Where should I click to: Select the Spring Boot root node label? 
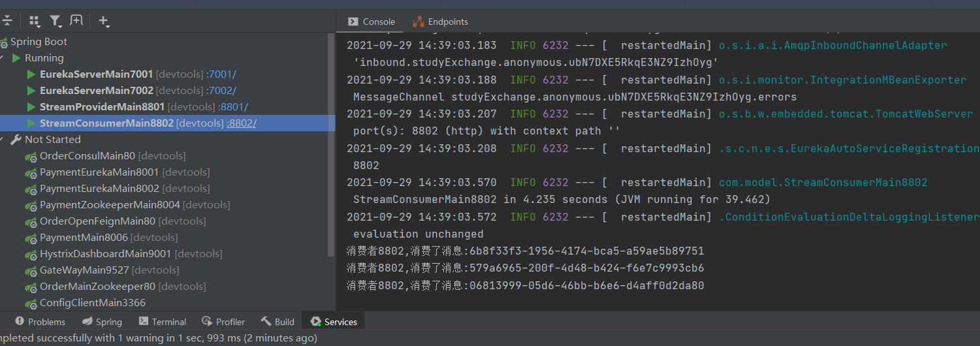(x=39, y=42)
